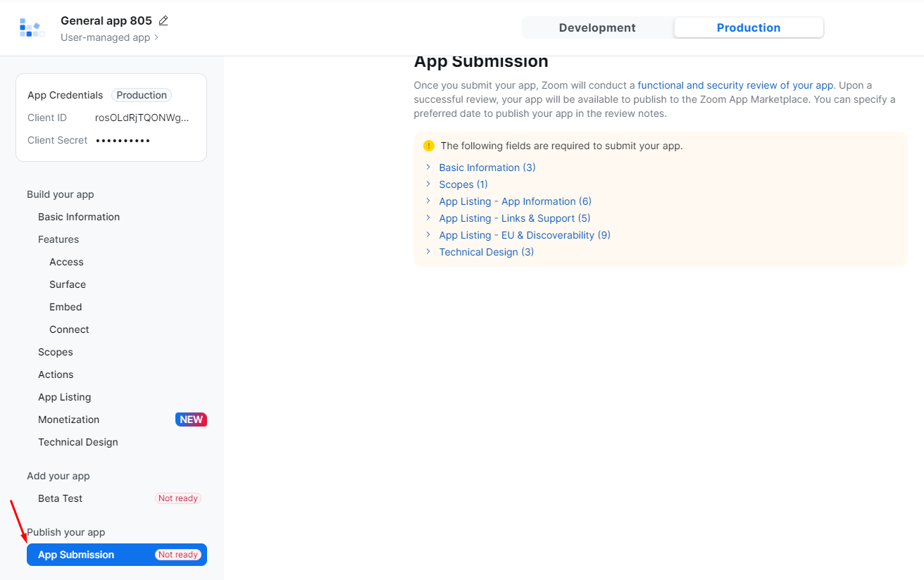The height and width of the screenshot is (580, 924).
Task: Expand the Scopes (1) required fields
Action: 463,184
